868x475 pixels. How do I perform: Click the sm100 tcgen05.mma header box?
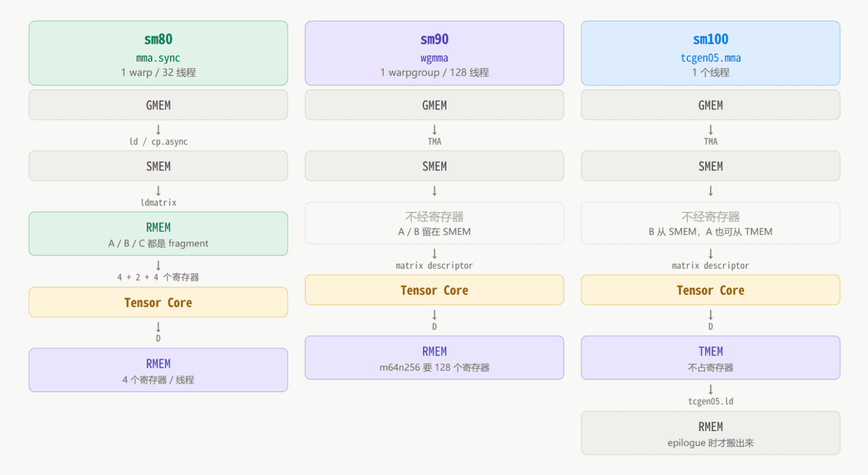pyautogui.click(x=711, y=53)
